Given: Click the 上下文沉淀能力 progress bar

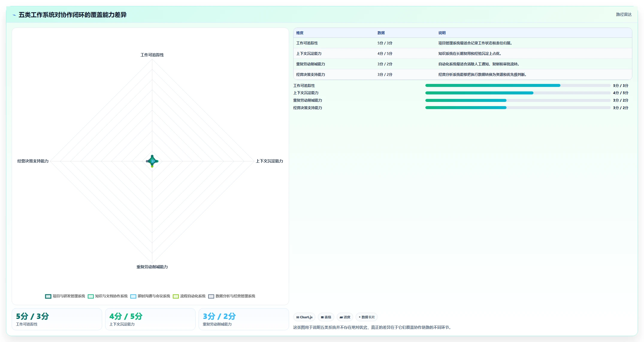Looking at the screenshot, I should point(518,93).
